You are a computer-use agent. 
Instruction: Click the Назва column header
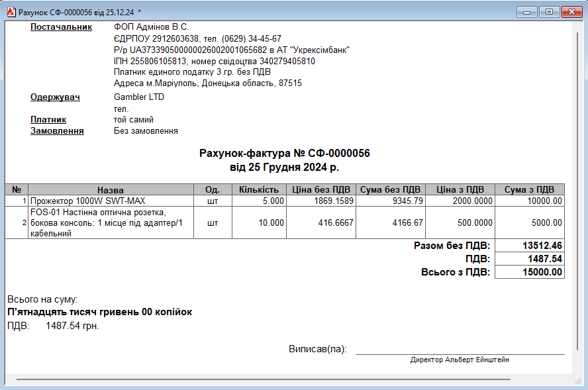(111, 190)
